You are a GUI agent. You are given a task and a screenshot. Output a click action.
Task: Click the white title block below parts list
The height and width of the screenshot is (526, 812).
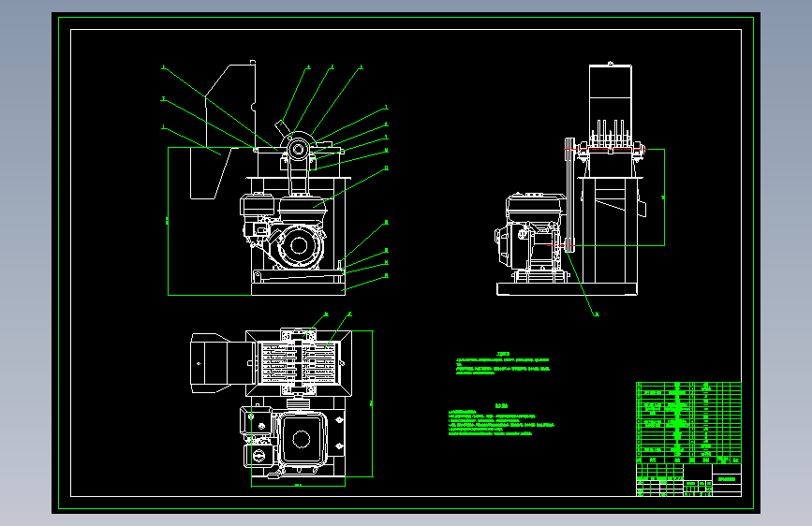click(688, 480)
